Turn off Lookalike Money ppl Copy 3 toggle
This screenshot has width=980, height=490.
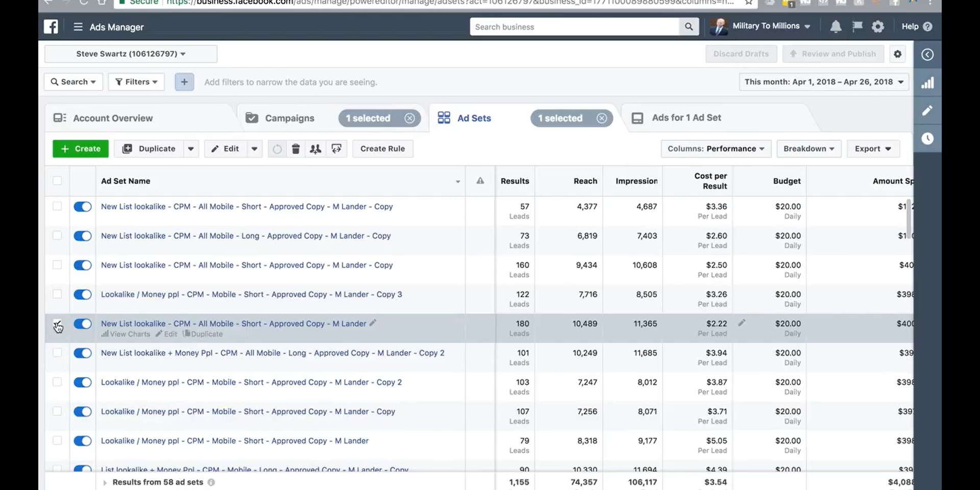[82, 295]
